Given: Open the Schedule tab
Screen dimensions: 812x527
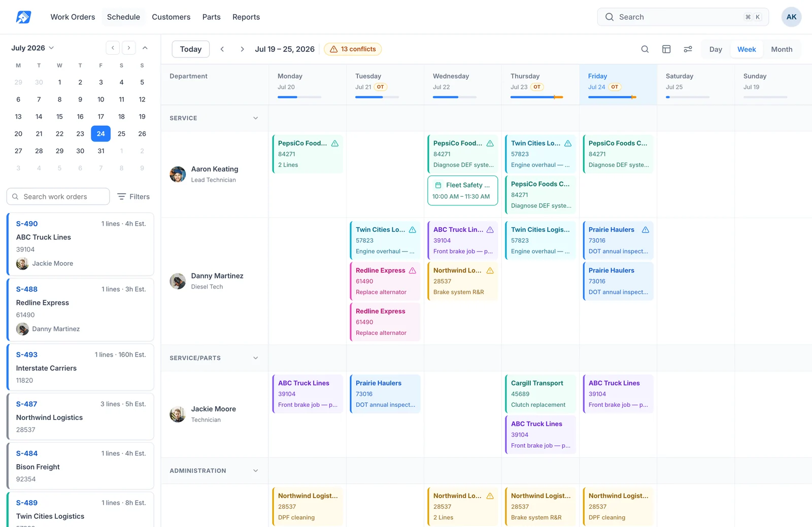Looking at the screenshot, I should 123,17.
